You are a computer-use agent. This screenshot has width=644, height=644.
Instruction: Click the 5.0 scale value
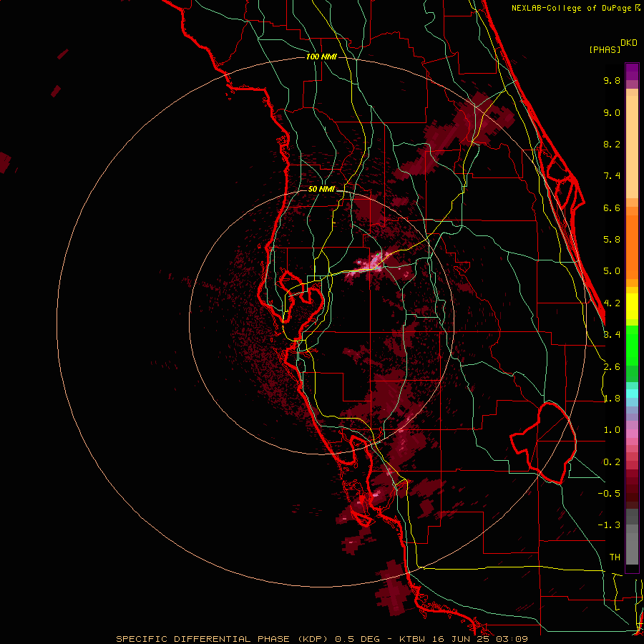click(612, 271)
